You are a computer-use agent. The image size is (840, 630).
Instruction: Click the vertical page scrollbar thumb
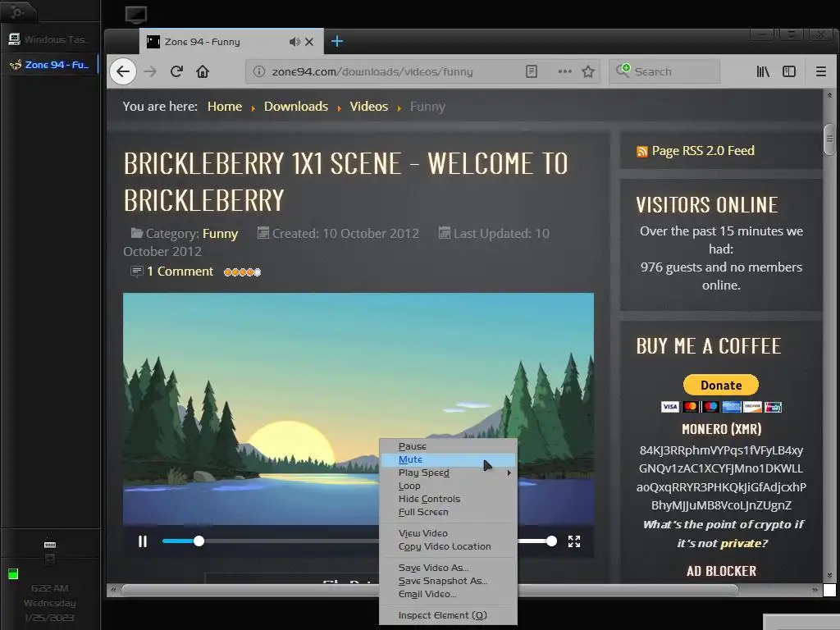[x=829, y=139]
